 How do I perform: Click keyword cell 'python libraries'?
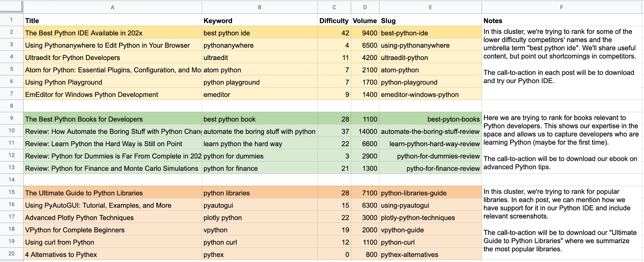click(259, 192)
